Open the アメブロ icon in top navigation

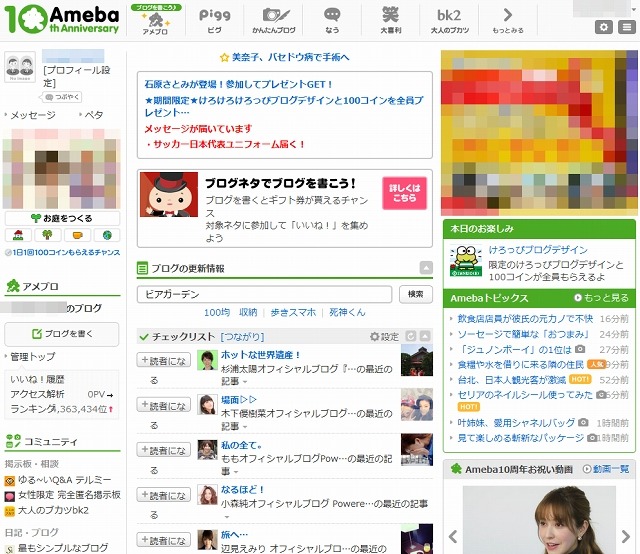pos(156,20)
